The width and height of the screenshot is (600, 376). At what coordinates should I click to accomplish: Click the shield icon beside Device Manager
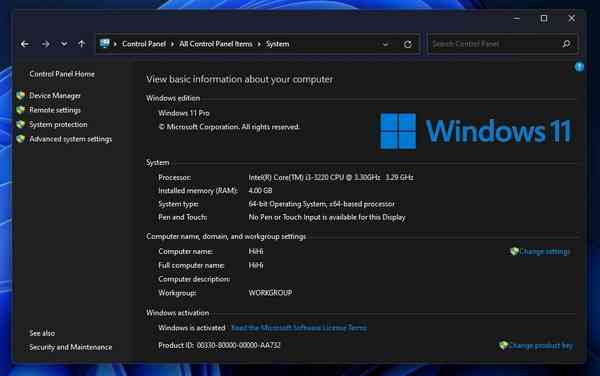[x=21, y=95]
